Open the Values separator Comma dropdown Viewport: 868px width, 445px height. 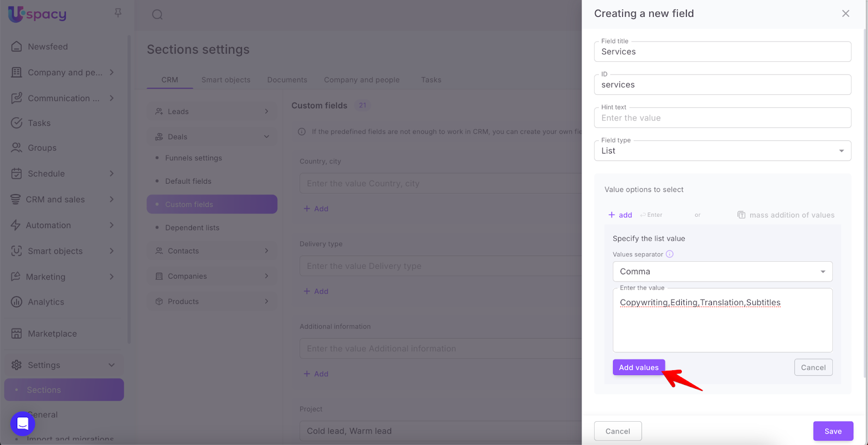pyautogui.click(x=722, y=272)
